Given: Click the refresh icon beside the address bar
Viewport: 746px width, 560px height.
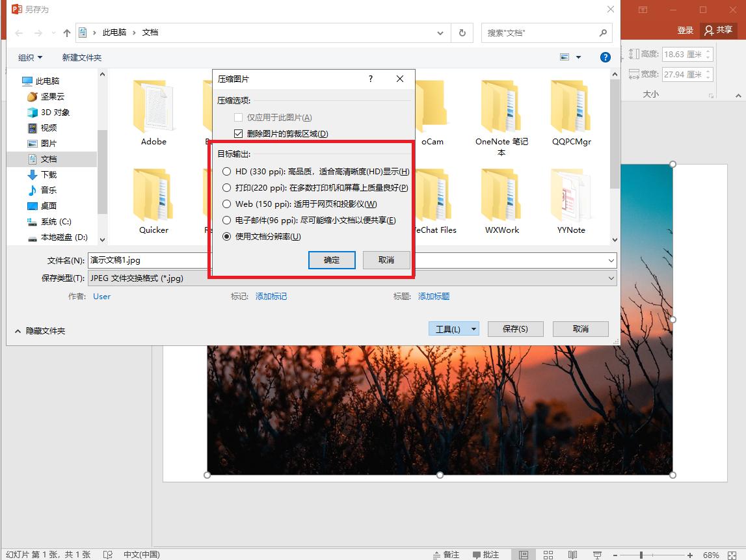Looking at the screenshot, I should click(462, 33).
